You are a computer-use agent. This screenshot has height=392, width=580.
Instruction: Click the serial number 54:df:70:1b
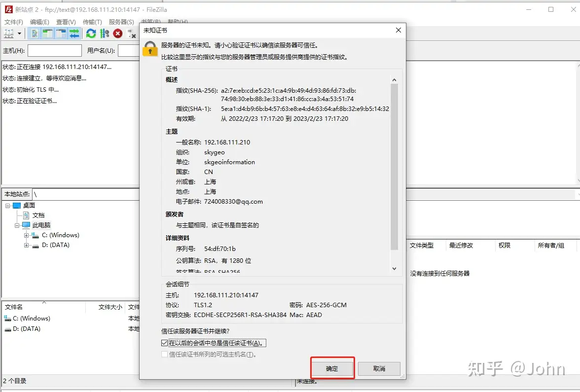(x=220, y=249)
